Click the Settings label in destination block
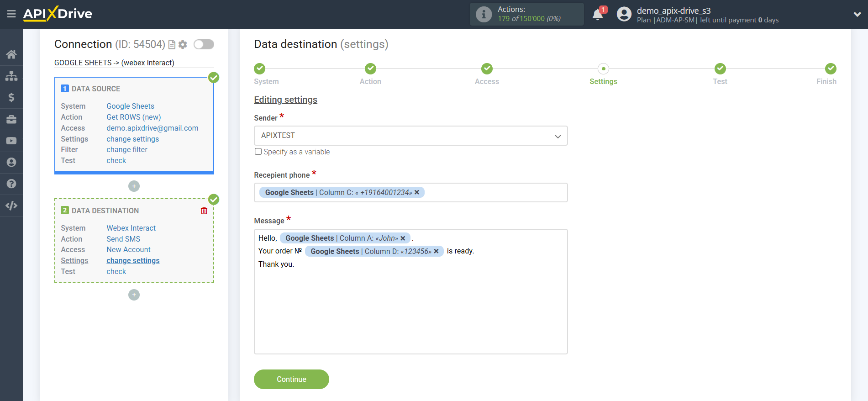The image size is (868, 401). [74, 260]
